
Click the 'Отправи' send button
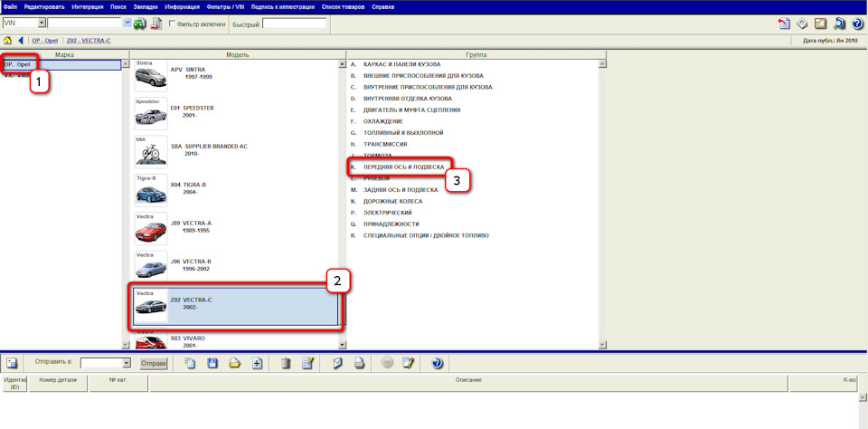click(153, 364)
